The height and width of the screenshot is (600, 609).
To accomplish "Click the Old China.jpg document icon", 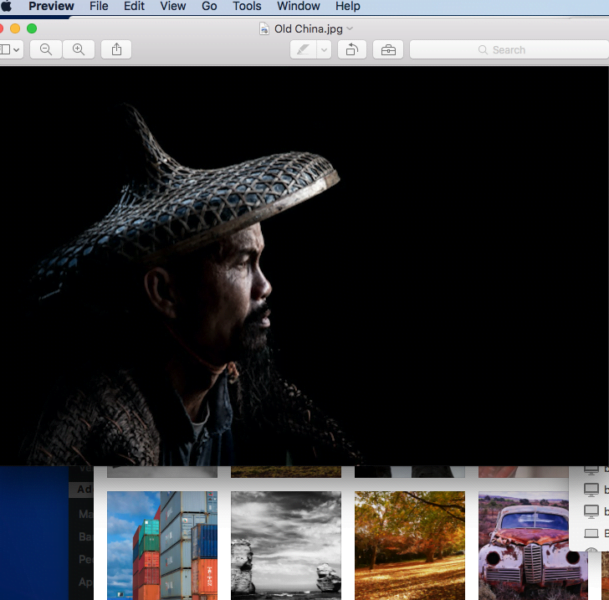I will [264, 29].
